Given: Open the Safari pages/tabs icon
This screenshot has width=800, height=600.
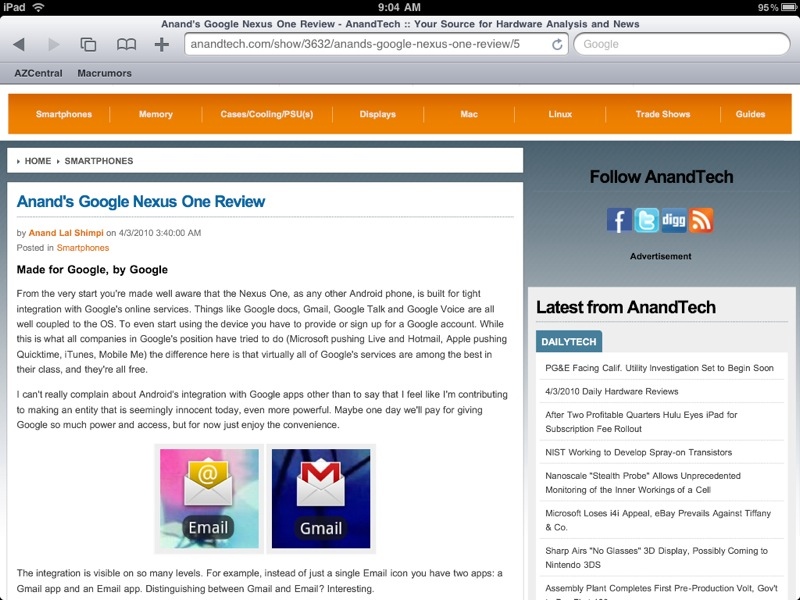Looking at the screenshot, I should pos(88,44).
